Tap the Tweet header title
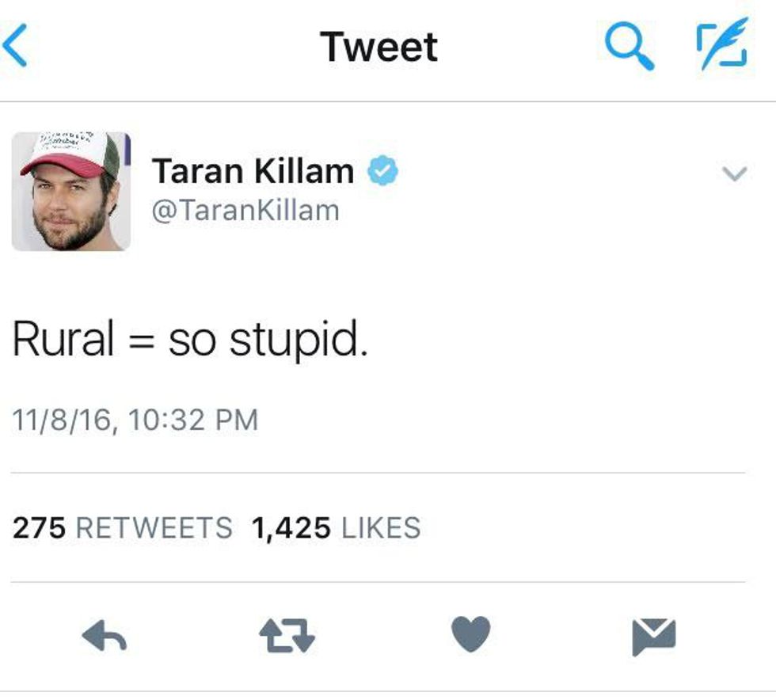The image size is (776, 700). pyautogui.click(x=379, y=47)
